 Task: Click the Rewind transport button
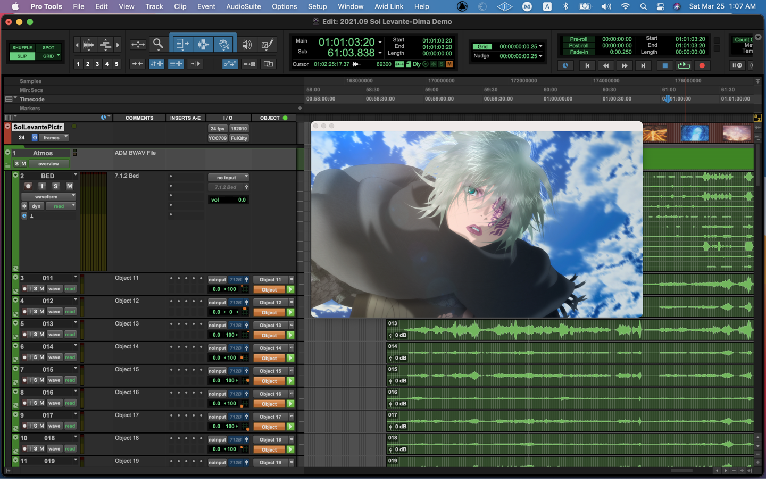[606, 65]
